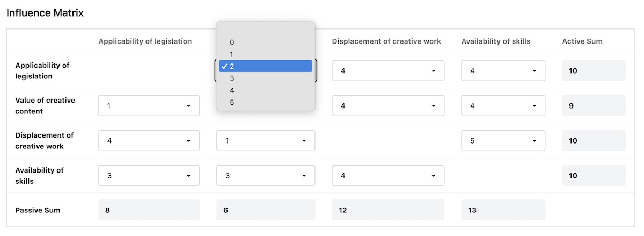Open Displacement row's dropdown showing value 1
The width and height of the screenshot is (644, 236).
click(x=265, y=140)
